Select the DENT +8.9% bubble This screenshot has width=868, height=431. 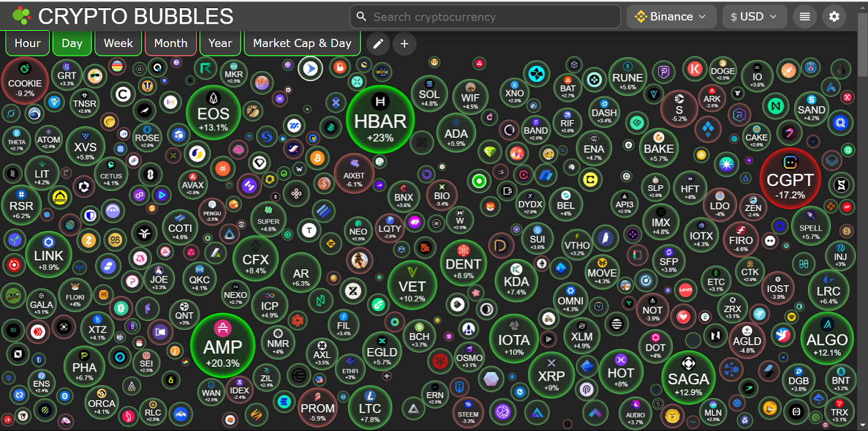[463, 264]
